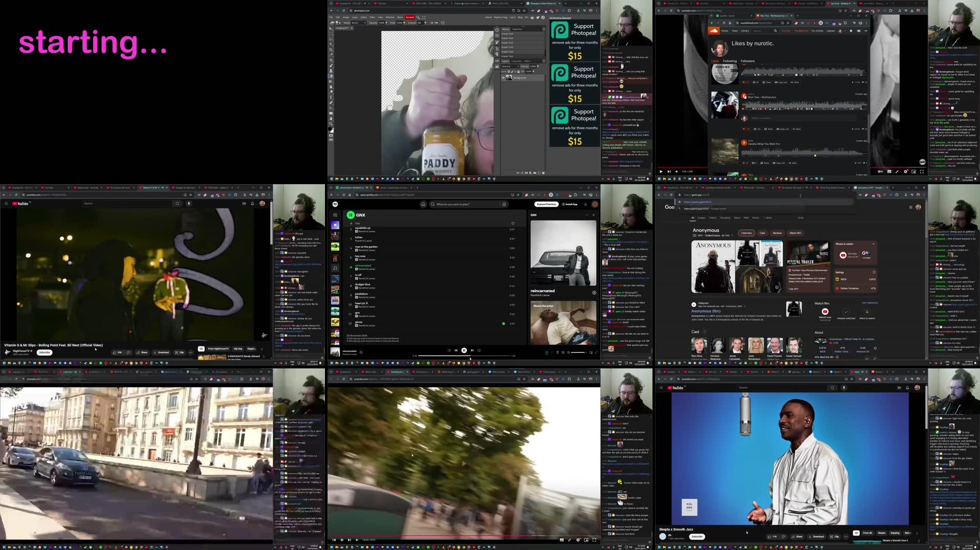Image resolution: width=980 pixels, height=550 pixels.
Task: Switch to Channels tab in Photopea layers panel
Action: pos(517,61)
